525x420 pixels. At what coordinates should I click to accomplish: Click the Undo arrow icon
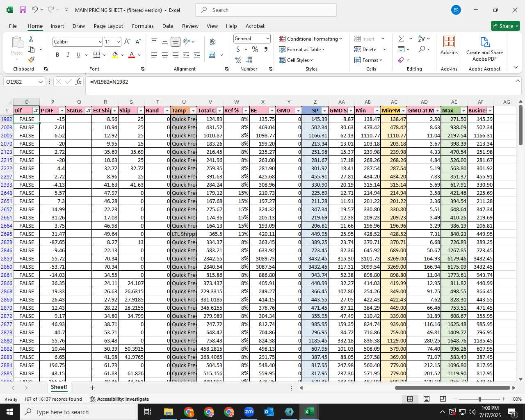tap(35, 10)
